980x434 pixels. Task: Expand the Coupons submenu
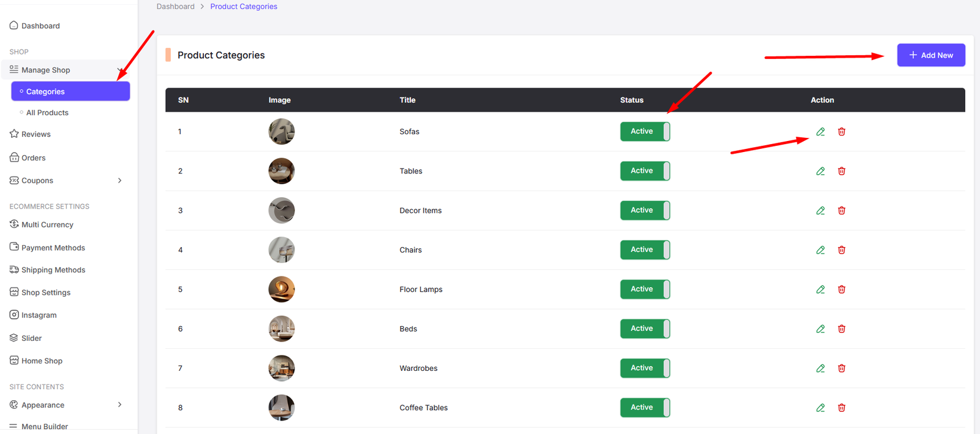[x=119, y=180]
